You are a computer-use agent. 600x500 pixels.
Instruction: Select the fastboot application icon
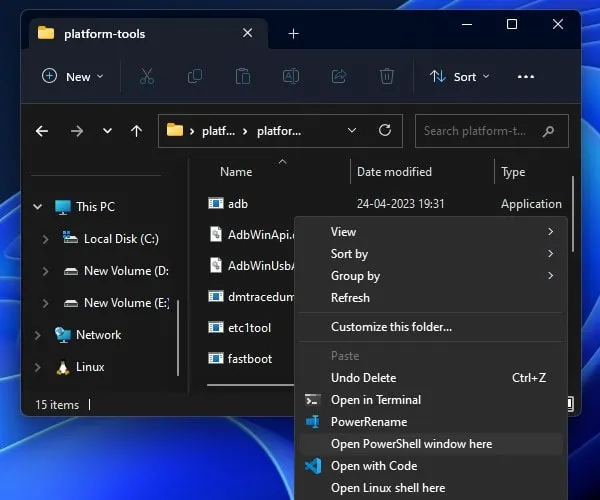coord(216,358)
